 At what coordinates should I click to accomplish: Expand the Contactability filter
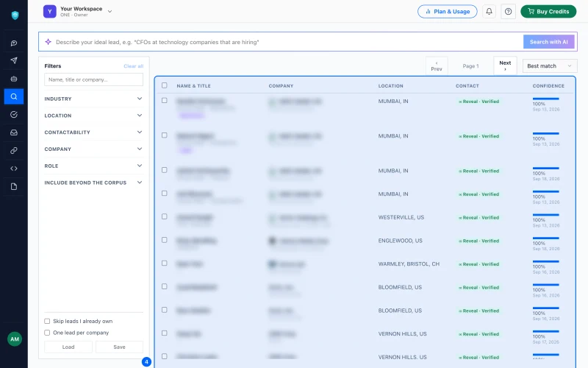click(93, 132)
